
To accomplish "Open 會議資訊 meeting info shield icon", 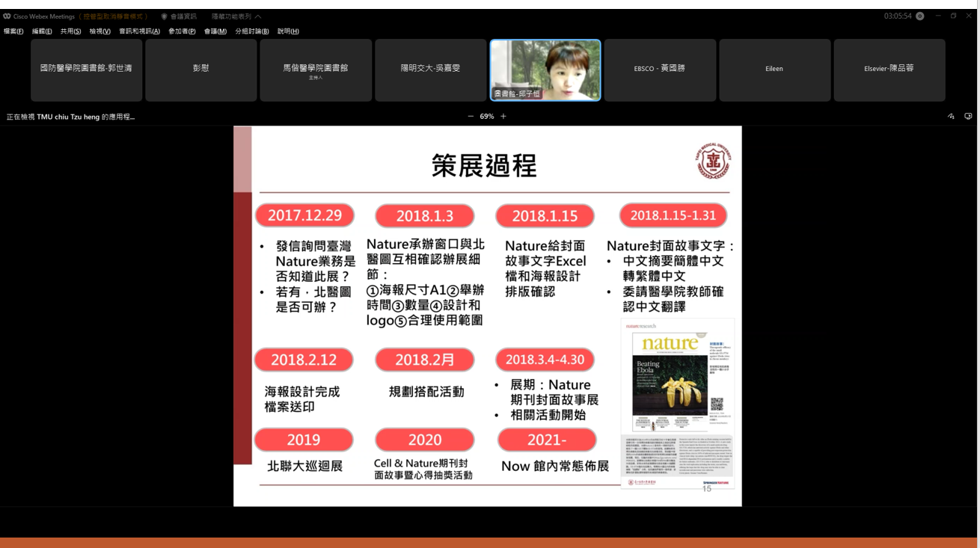I will (164, 16).
